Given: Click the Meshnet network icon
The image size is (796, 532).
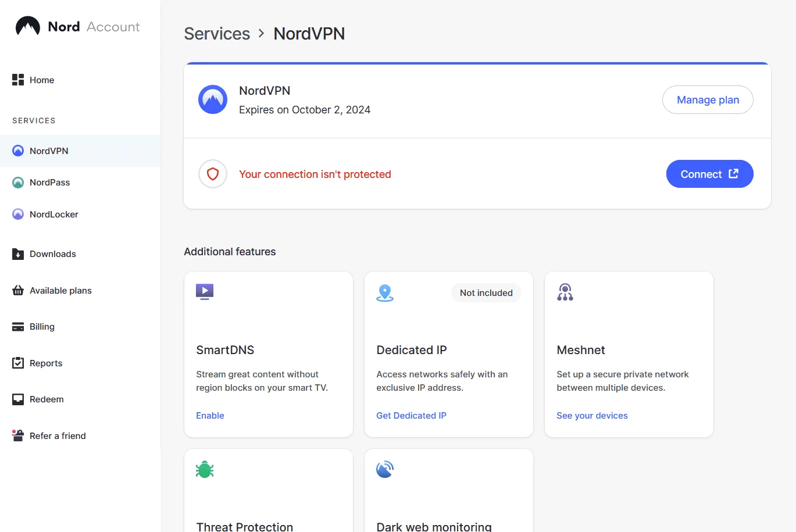Looking at the screenshot, I should [565, 292].
